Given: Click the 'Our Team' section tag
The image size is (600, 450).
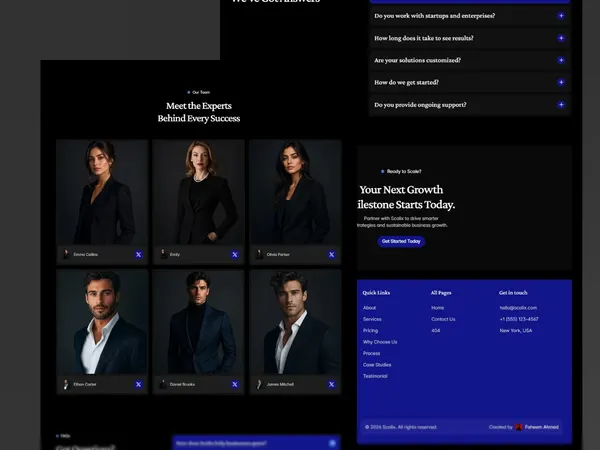Looking at the screenshot, I should click(x=201, y=92).
